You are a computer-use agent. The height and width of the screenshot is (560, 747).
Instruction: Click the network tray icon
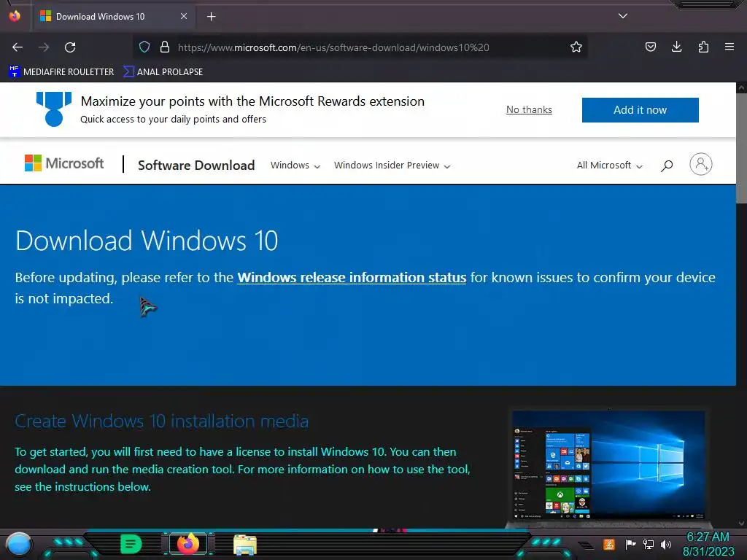click(649, 544)
